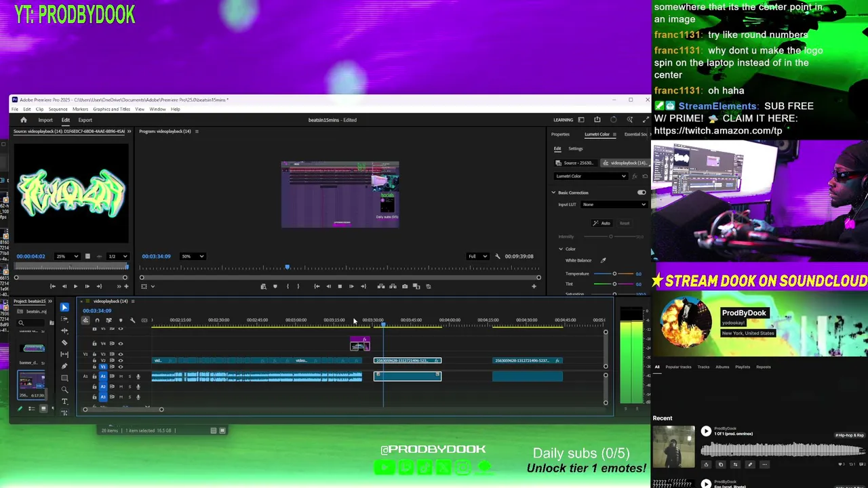This screenshot has width=868, height=488.
Task: Pick white balance with the eyedropper
Action: 603,260
